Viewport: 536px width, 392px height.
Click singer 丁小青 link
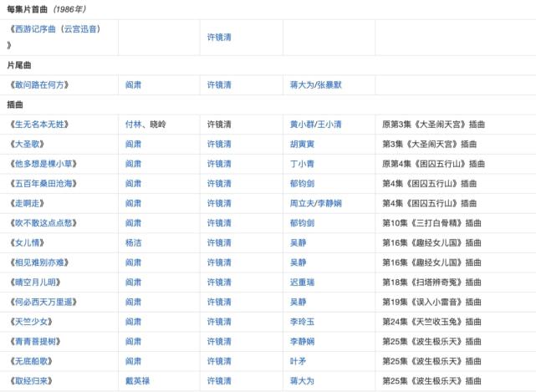[302, 164]
